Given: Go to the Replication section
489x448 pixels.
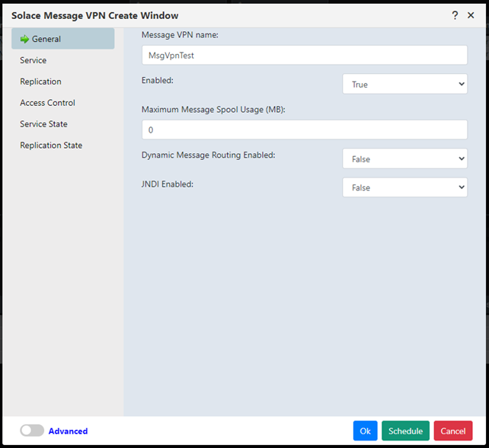Looking at the screenshot, I should pyautogui.click(x=40, y=82).
